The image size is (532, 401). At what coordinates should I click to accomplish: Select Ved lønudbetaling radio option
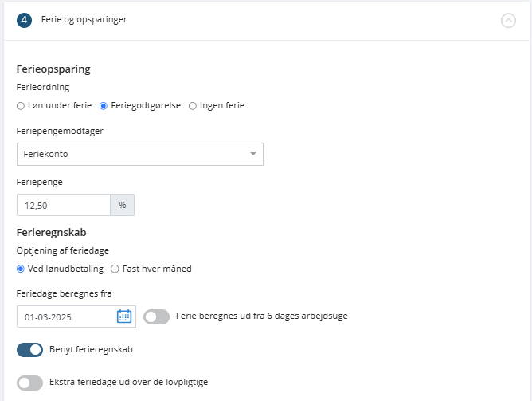(x=21, y=269)
